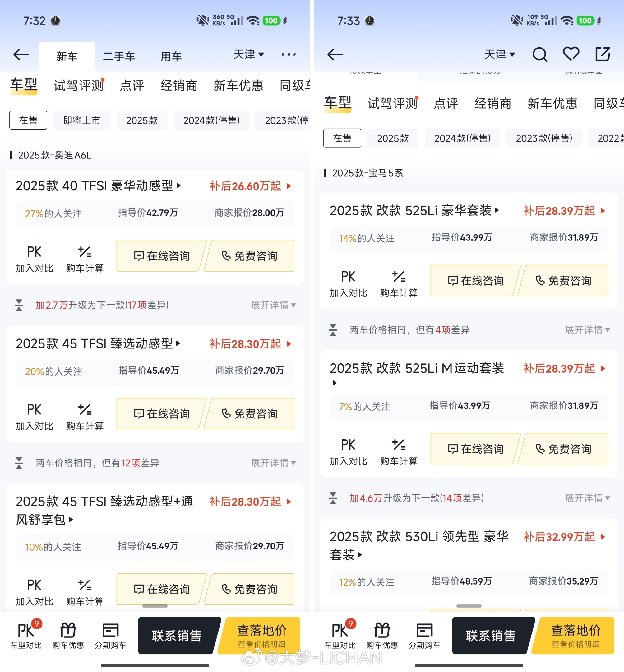
Task: Add 525Li 豪华套装 to PK comparison
Action: (349, 283)
